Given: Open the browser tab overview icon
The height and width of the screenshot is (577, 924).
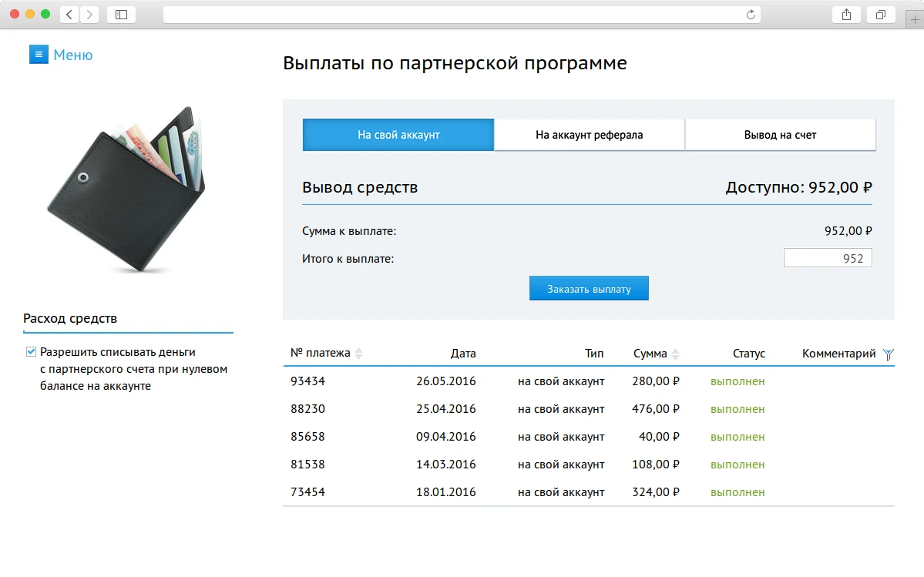Looking at the screenshot, I should pyautogui.click(x=879, y=13).
